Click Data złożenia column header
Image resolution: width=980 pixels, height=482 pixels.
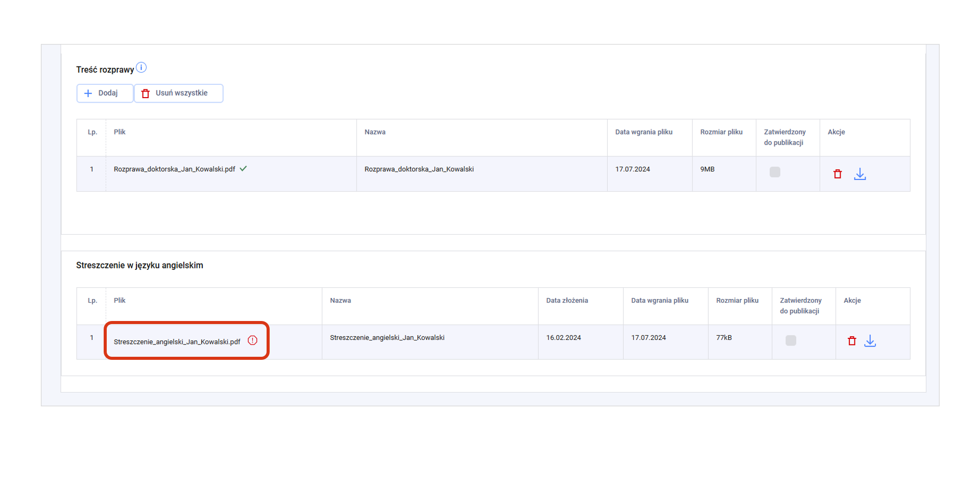click(567, 301)
